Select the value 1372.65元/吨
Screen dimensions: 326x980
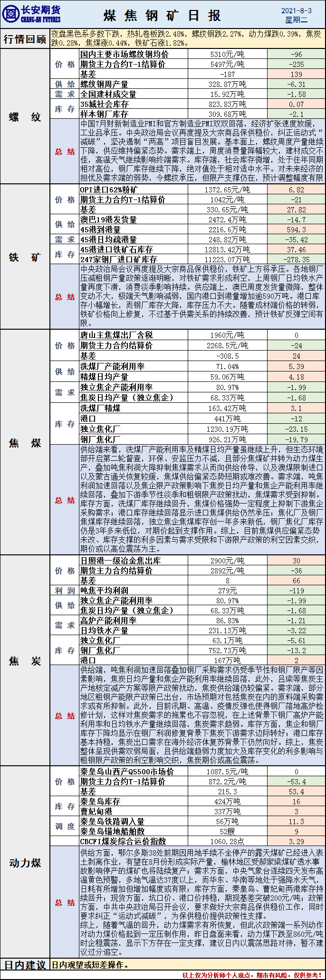227,190
